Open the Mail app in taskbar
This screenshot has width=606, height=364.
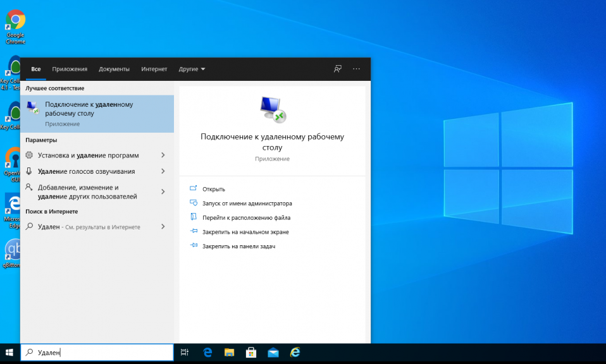[273, 353]
